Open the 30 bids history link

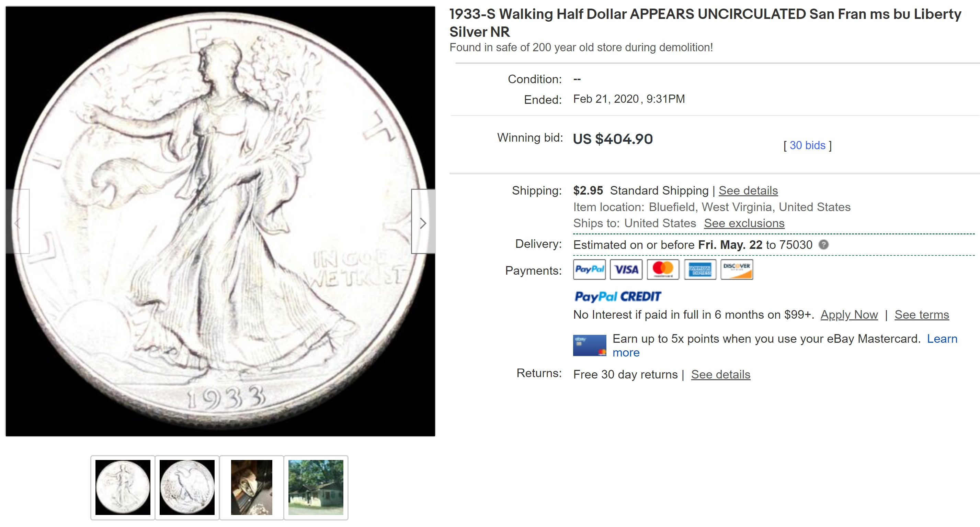tap(807, 145)
